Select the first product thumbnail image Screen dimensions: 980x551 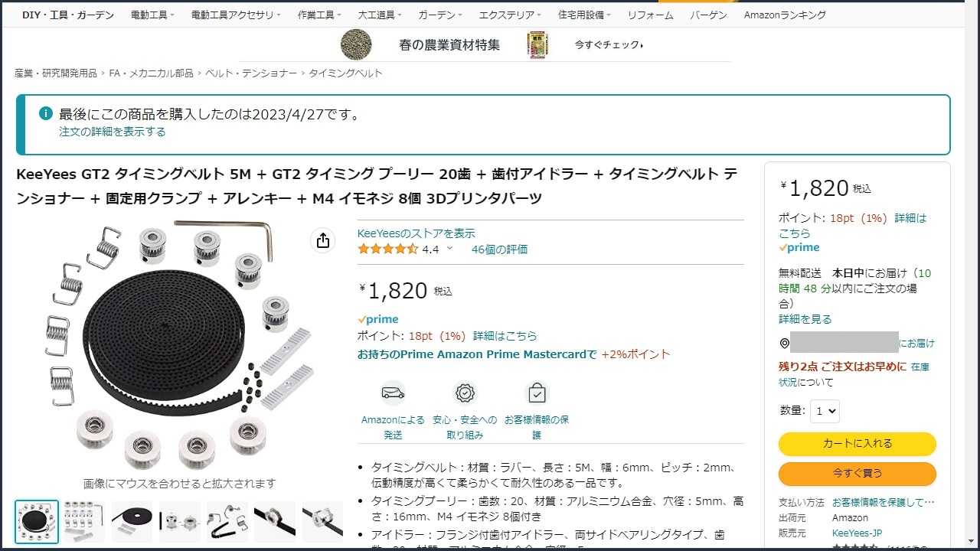(x=37, y=522)
